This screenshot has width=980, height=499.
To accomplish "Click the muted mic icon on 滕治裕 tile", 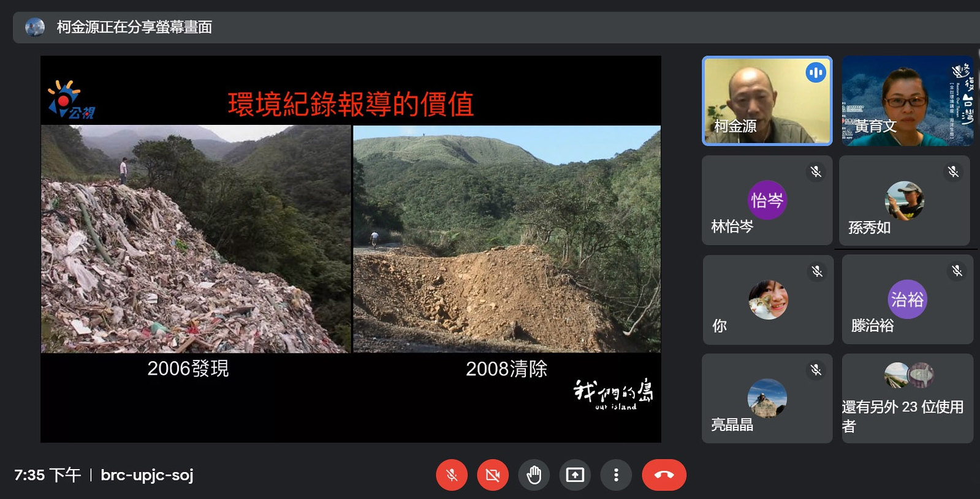I will coord(957,271).
